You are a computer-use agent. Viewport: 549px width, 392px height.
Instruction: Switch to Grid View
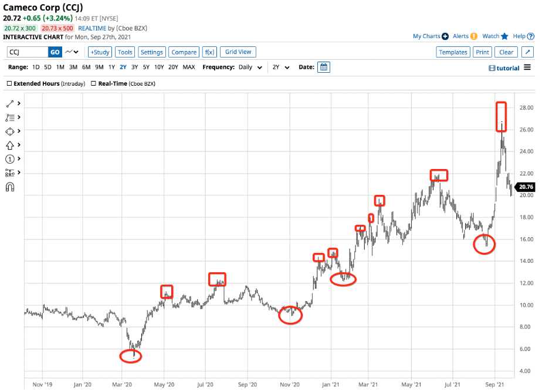pyautogui.click(x=238, y=52)
